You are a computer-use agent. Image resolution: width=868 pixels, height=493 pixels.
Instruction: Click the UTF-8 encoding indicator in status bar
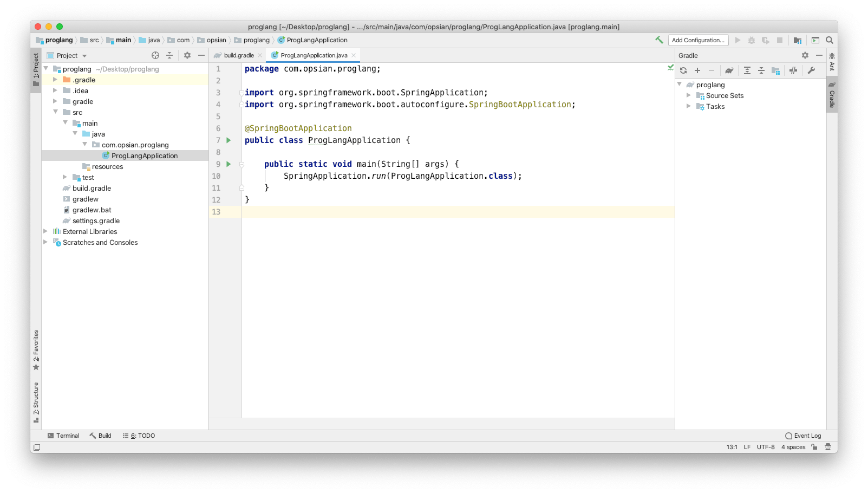tap(765, 447)
